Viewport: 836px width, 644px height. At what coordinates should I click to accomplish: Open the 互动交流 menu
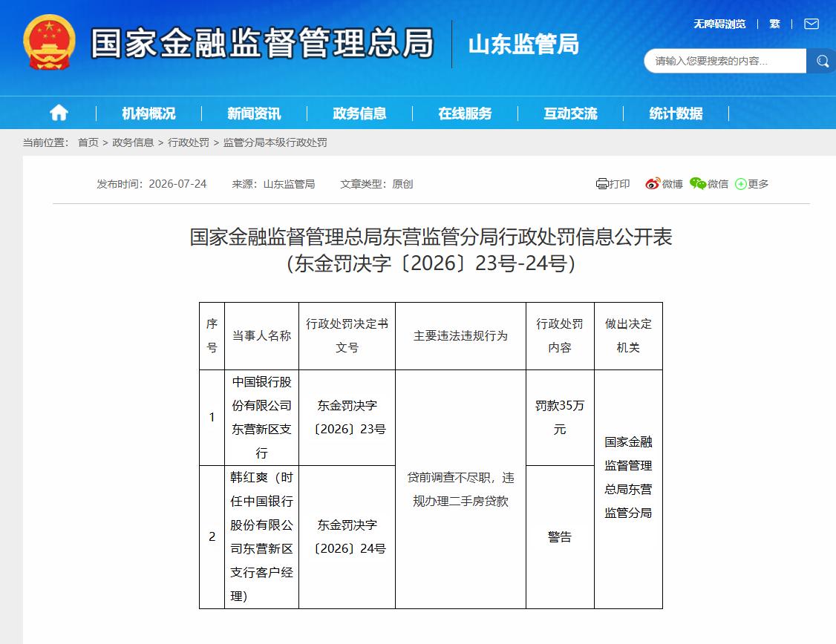pos(570,114)
